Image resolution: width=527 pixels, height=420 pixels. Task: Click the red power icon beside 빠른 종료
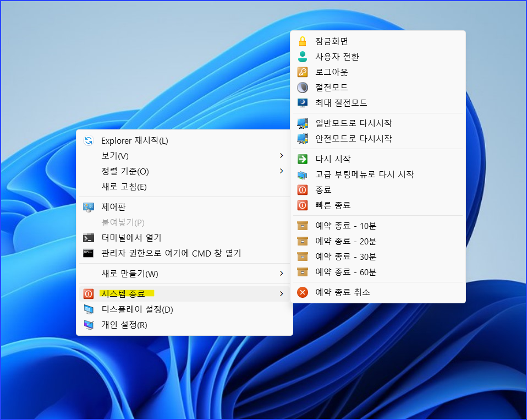coord(303,205)
